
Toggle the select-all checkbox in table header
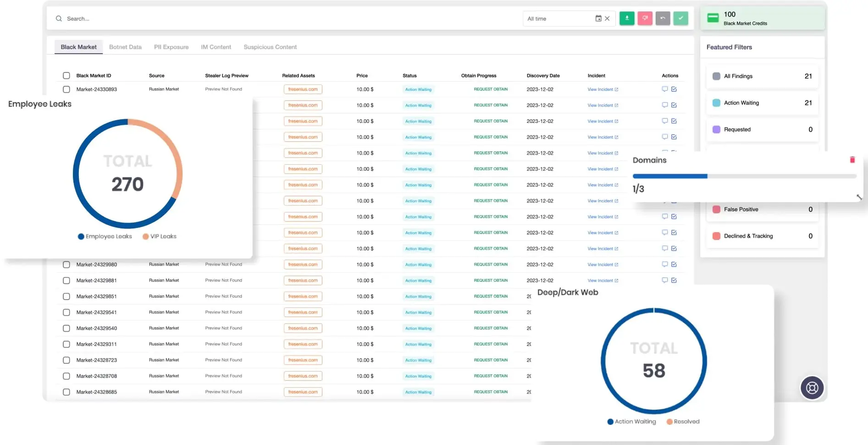[x=66, y=76]
